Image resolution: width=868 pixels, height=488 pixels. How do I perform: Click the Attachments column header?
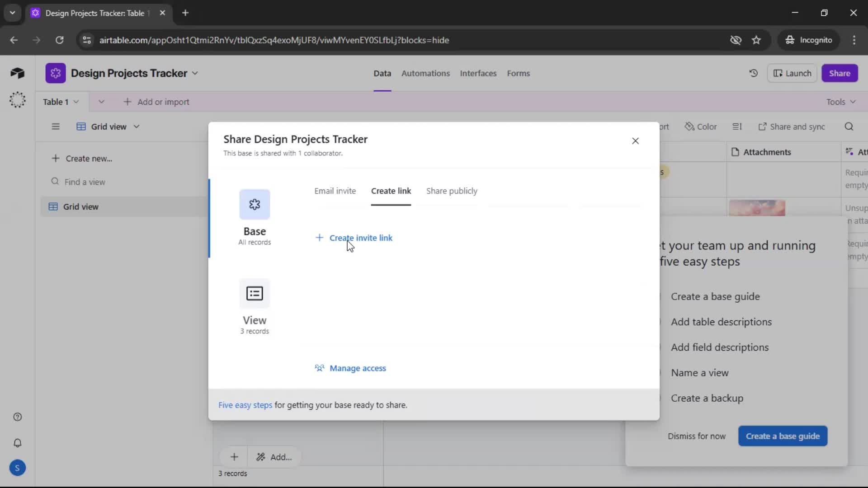point(783,152)
